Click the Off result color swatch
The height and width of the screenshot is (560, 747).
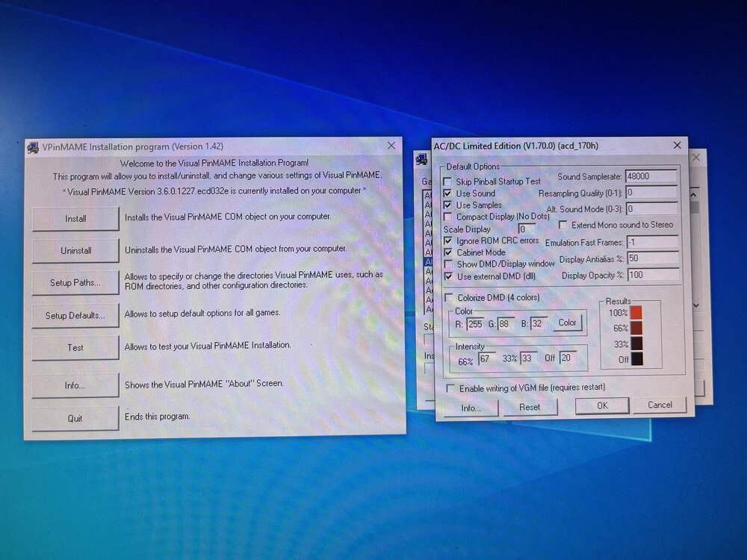coord(637,358)
